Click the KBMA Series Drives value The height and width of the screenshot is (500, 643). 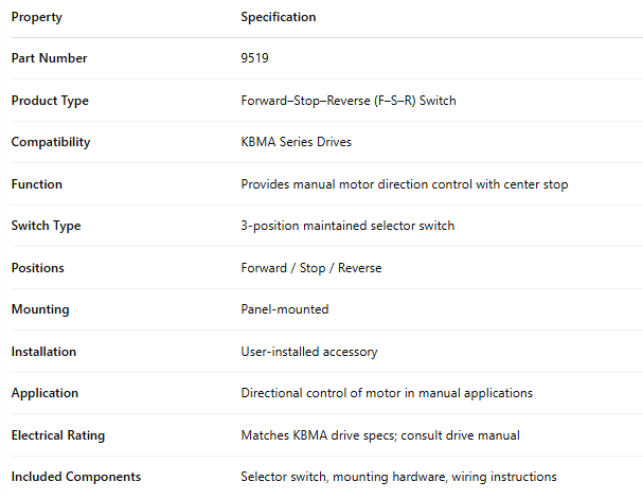(296, 142)
